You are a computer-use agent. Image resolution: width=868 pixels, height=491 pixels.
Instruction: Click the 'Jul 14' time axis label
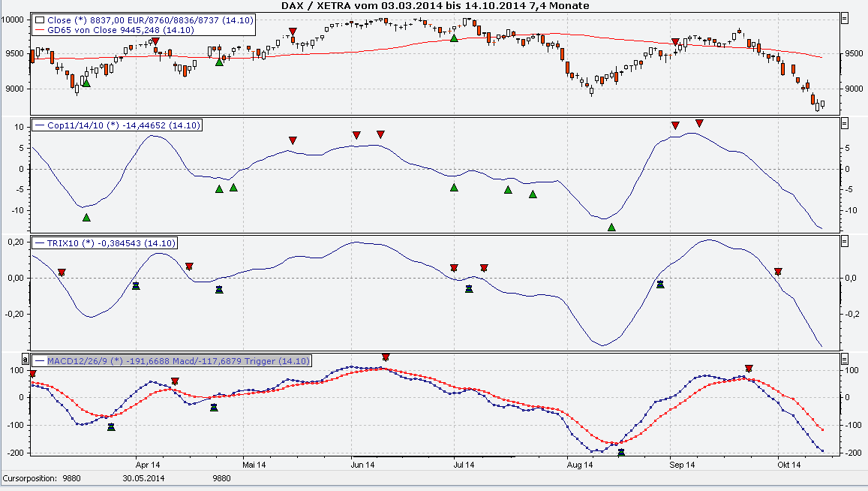(x=464, y=465)
